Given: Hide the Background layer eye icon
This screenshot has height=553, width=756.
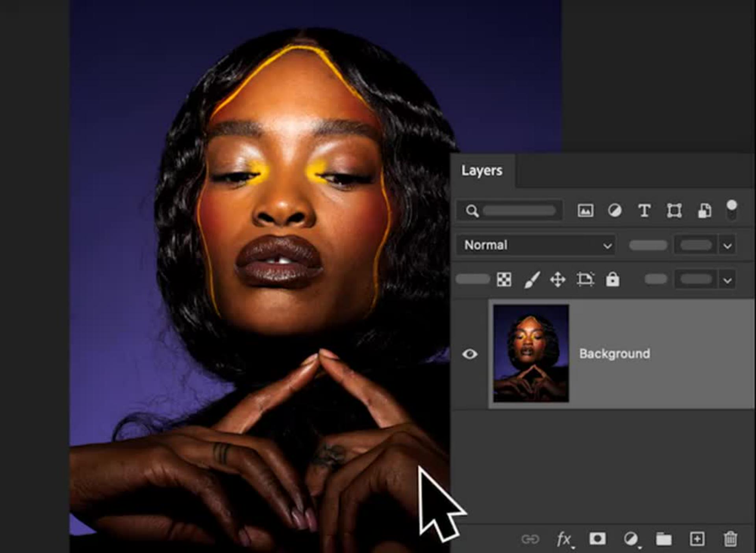Looking at the screenshot, I should tap(470, 354).
